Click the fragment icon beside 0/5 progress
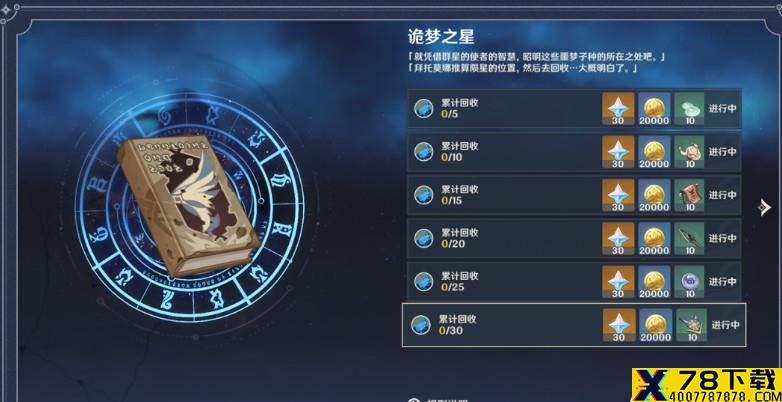 pyautogui.click(x=423, y=108)
